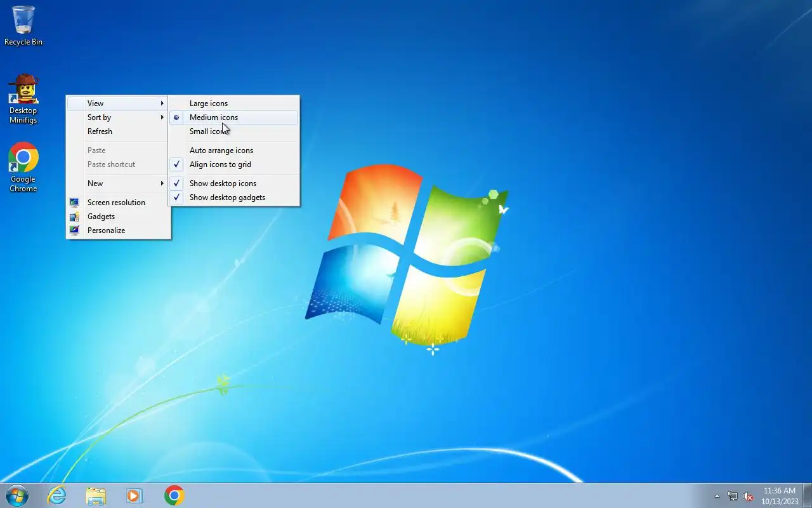
Task: Expand the New submenu
Action: pyautogui.click(x=118, y=184)
